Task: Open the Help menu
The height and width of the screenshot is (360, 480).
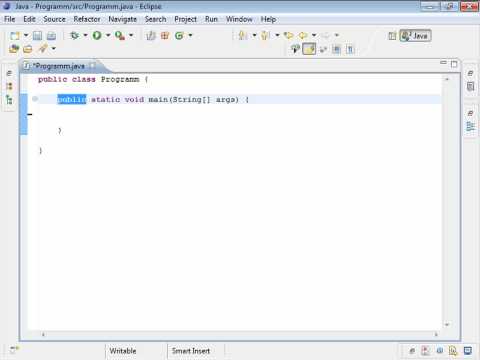Action: tap(268, 19)
